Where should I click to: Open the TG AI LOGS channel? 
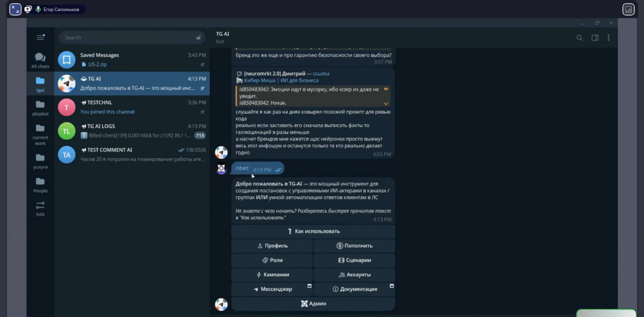[x=132, y=131]
